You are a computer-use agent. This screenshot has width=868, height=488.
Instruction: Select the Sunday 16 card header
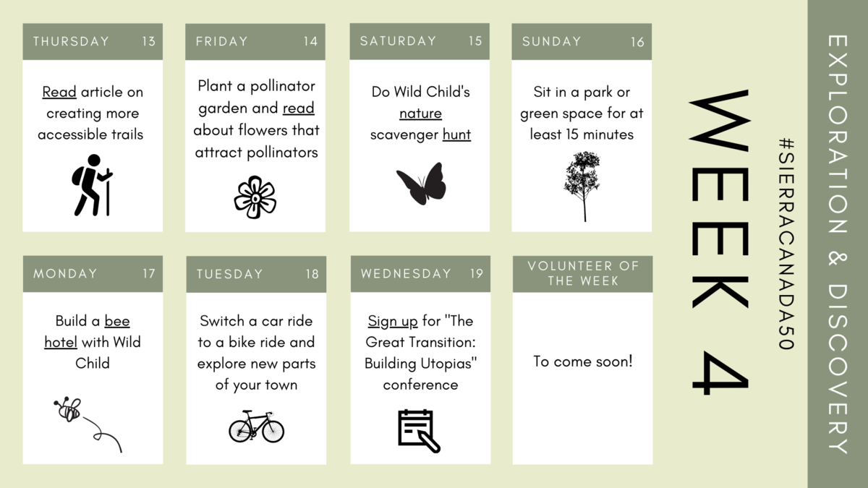coord(582,41)
